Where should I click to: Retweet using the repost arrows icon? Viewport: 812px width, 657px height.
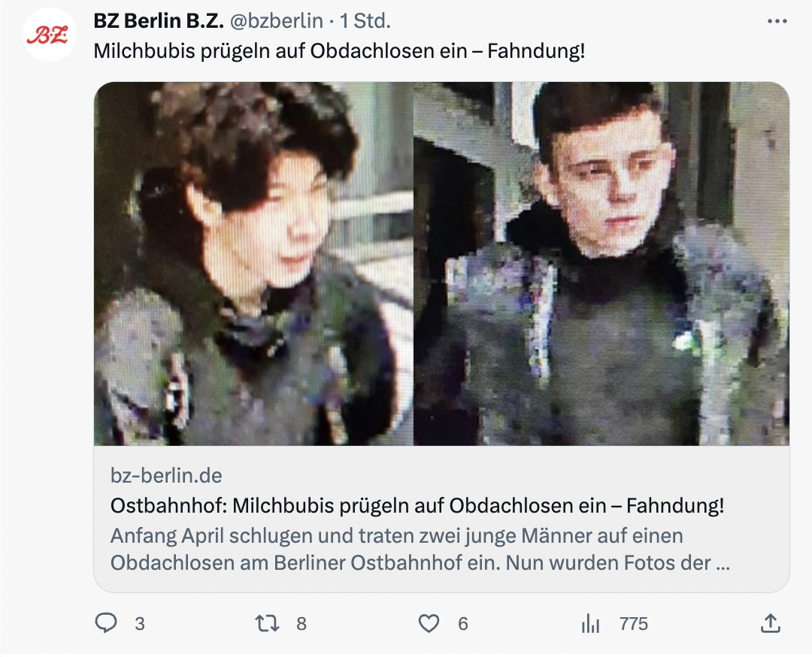[x=267, y=623]
